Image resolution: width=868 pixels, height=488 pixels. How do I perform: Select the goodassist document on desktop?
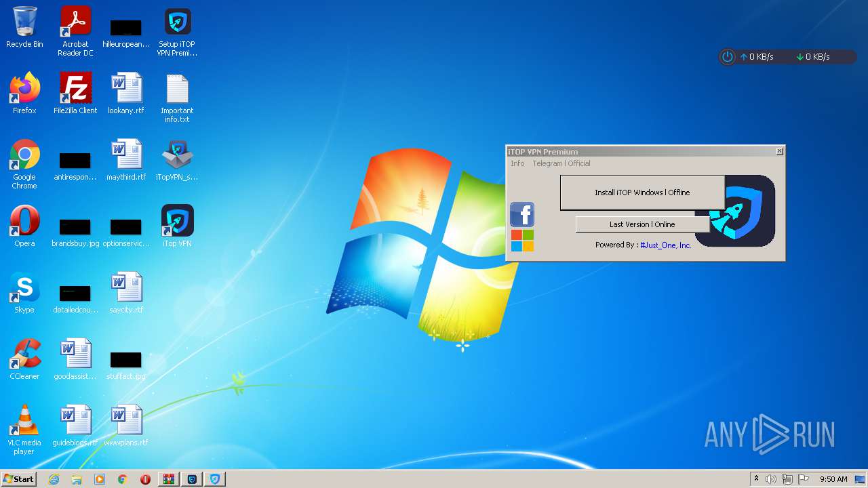click(x=75, y=359)
